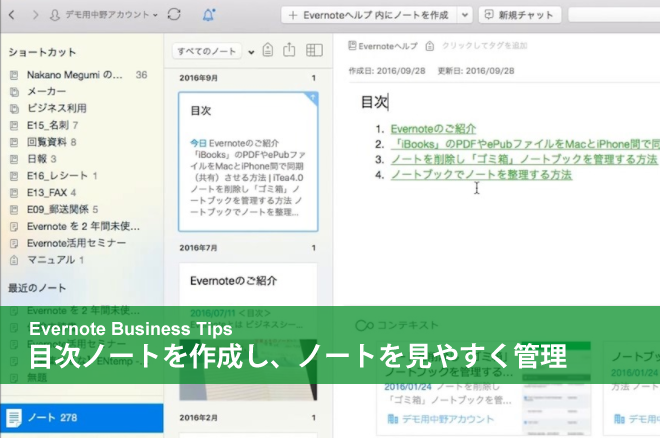Click the sync icon
The image size is (660, 438).
[x=174, y=15]
